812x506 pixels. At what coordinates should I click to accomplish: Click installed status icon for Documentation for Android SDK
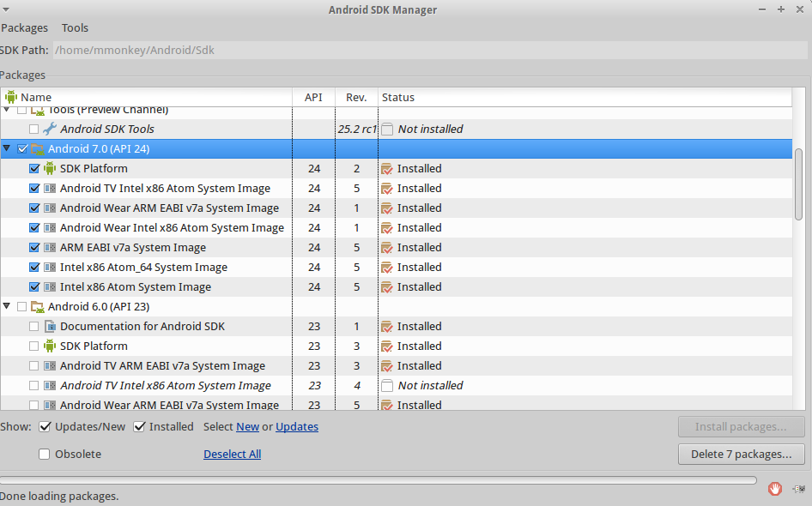[387, 327]
